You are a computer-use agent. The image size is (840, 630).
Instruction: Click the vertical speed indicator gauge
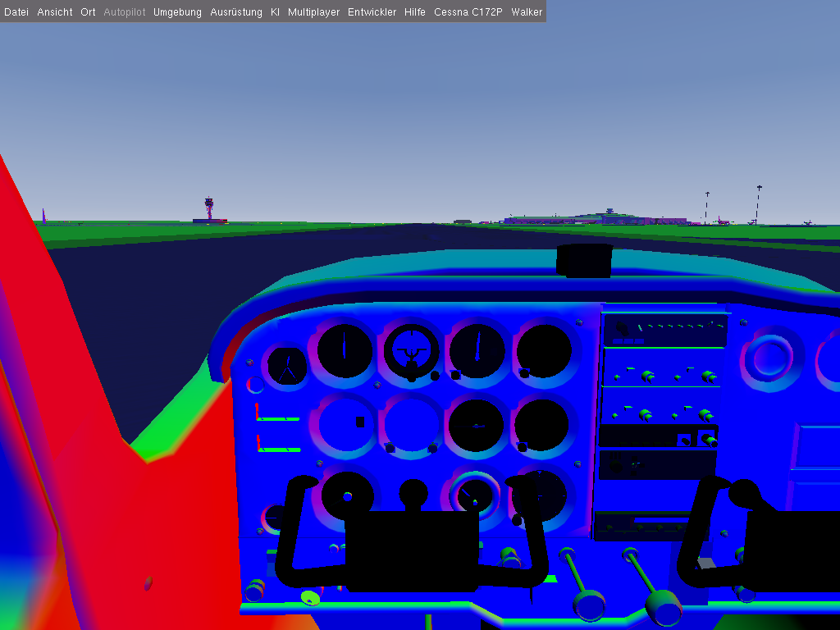pos(477,424)
